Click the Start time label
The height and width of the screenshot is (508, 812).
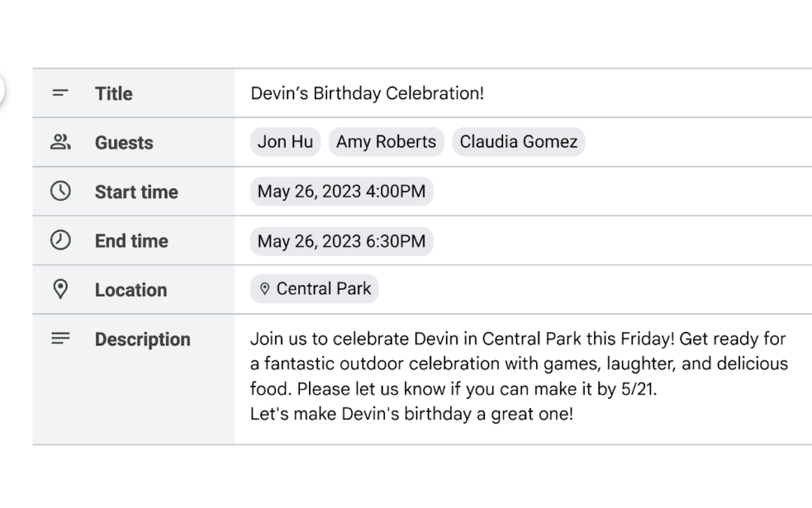[x=137, y=192]
